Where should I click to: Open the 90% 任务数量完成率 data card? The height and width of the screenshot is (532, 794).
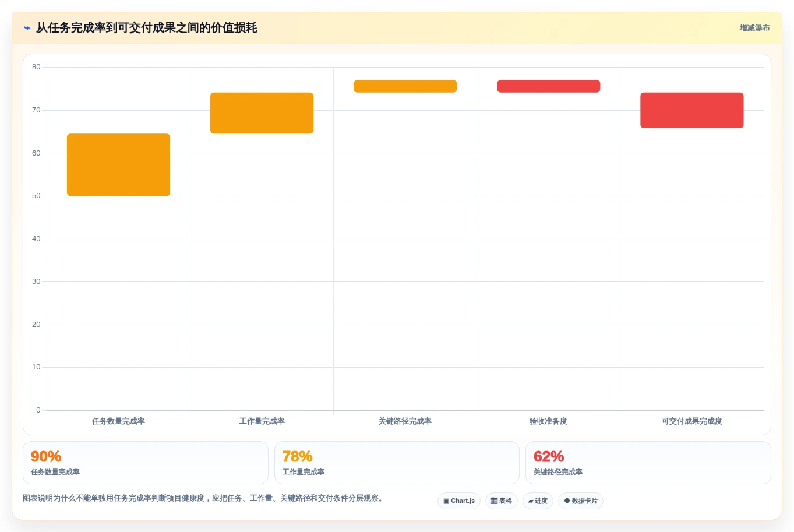coord(146,463)
